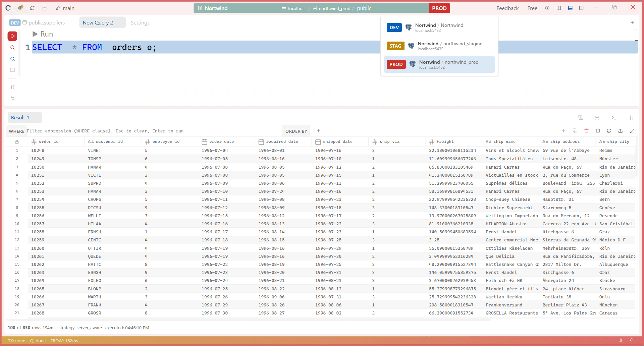Click the add row plus icon in results toolbar
Viewport: 644px width, 346px height.
pyautogui.click(x=563, y=131)
